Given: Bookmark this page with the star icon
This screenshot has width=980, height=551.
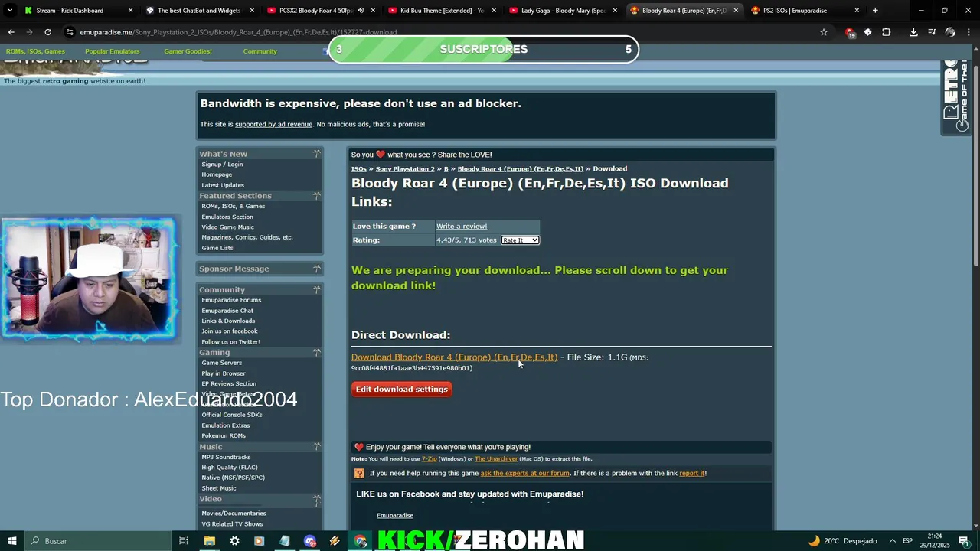Looking at the screenshot, I should [x=824, y=32].
